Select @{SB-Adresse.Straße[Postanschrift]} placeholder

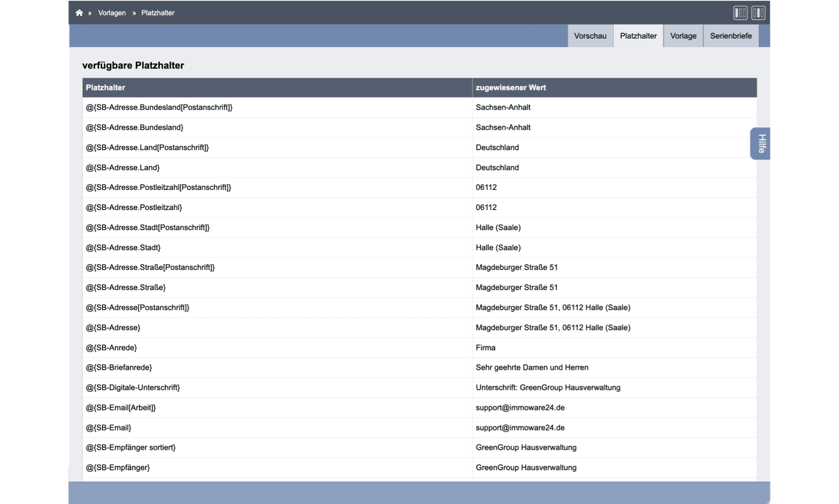click(x=151, y=268)
